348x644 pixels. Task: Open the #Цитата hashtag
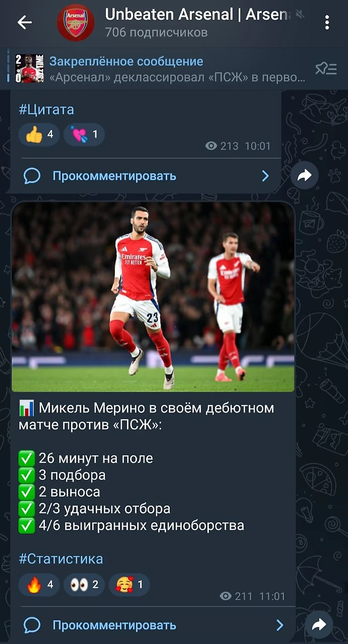point(46,110)
